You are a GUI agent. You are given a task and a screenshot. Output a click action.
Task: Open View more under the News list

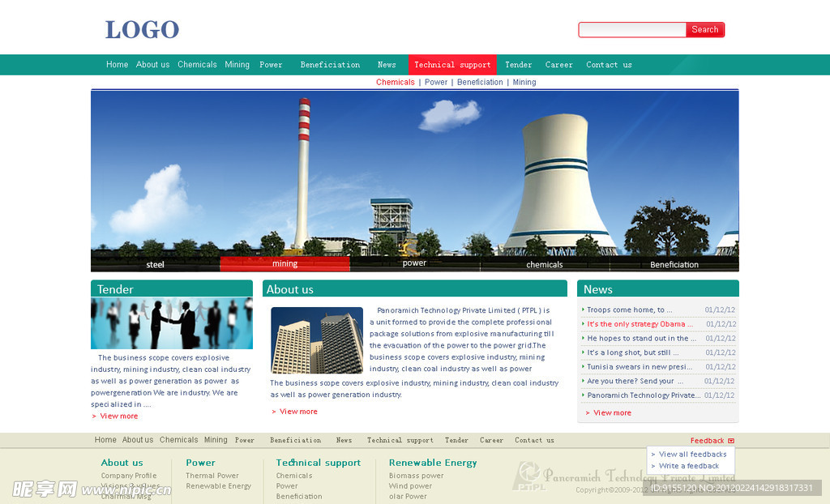point(612,412)
